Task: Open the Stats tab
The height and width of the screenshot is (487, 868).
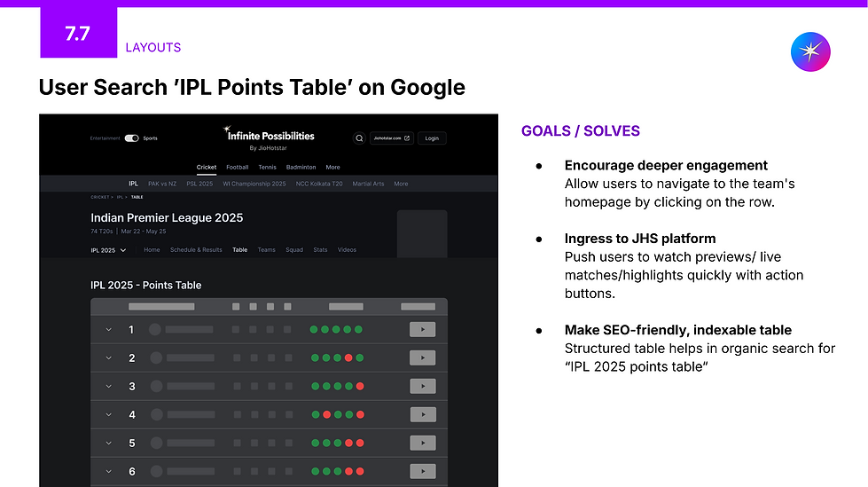Action: tap(320, 250)
